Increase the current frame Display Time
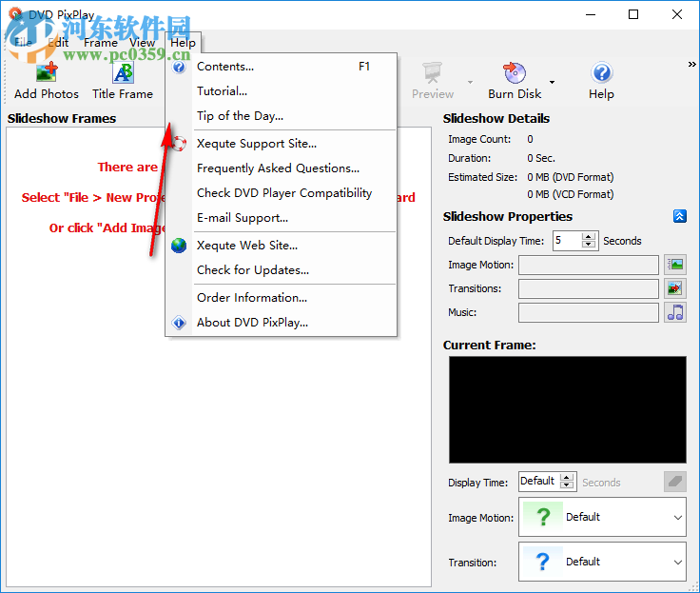Screen dimensions: 700x593 (x=567, y=477)
